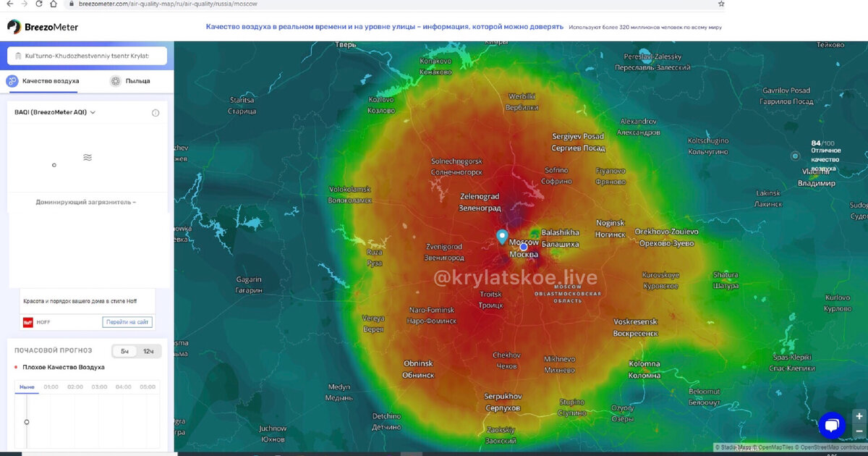Expand the BAQI (BreezoMeter AQI) dropdown
Image resolution: width=868 pixels, height=456 pixels.
click(56, 112)
